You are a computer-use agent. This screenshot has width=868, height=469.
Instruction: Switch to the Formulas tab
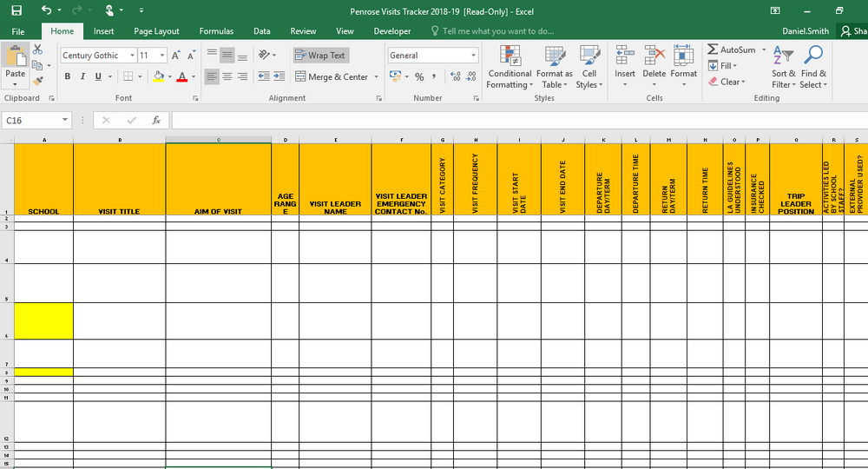(216, 31)
